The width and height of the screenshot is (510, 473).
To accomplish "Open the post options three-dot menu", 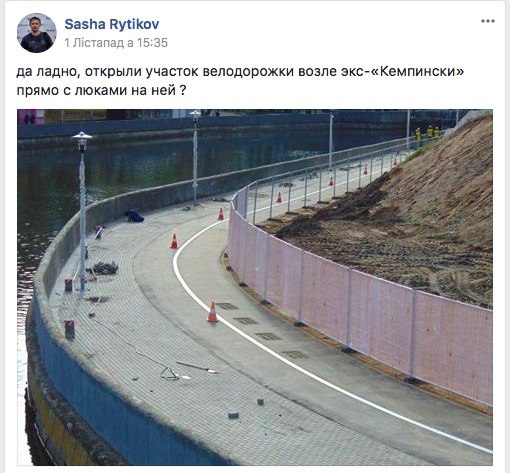I will click(487, 21).
